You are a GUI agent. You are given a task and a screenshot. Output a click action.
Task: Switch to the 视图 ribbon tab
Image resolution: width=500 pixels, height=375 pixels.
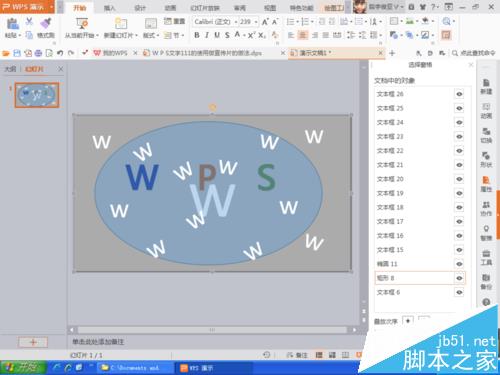[270, 8]
